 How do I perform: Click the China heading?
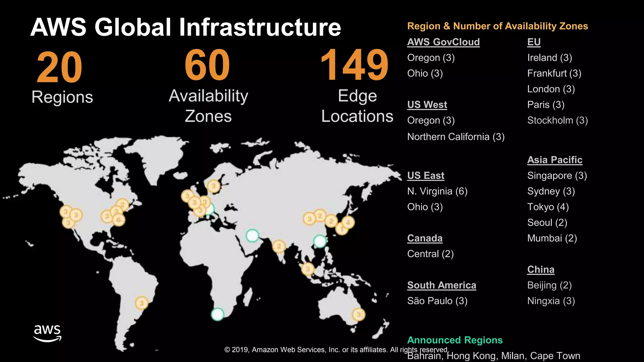tap(541, 270)
